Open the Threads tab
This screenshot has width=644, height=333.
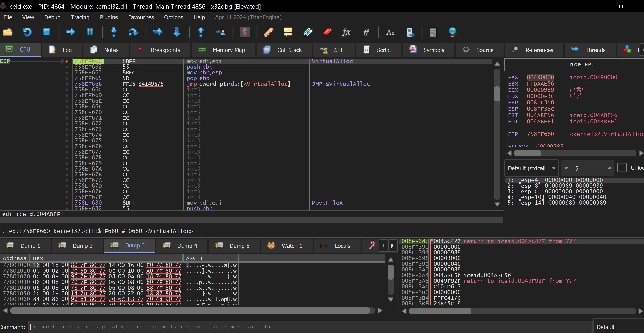point(590,50)
